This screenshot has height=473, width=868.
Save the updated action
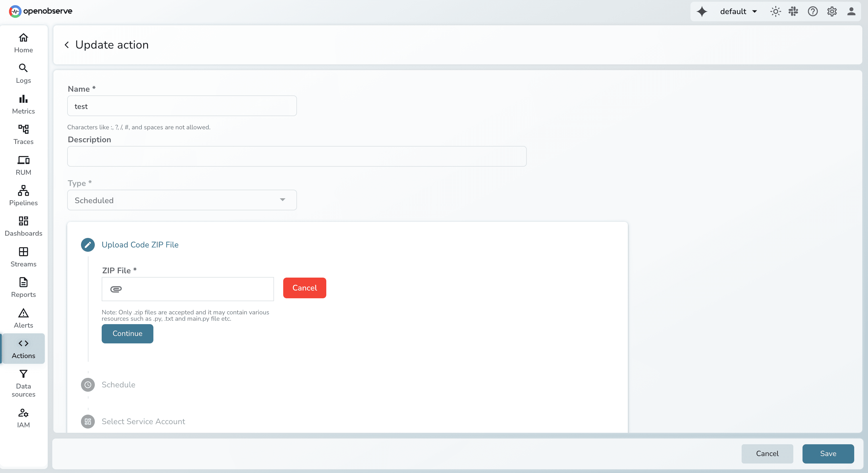pos(828,454)
